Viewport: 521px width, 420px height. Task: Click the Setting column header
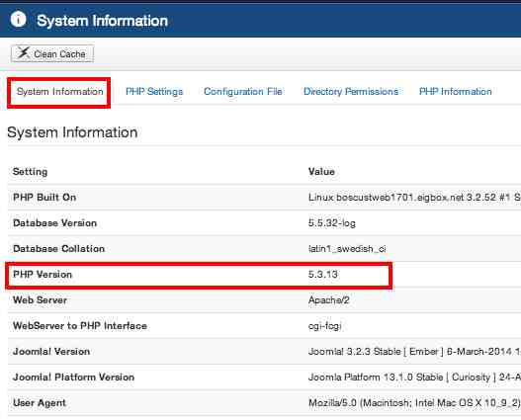click(31, 172)
